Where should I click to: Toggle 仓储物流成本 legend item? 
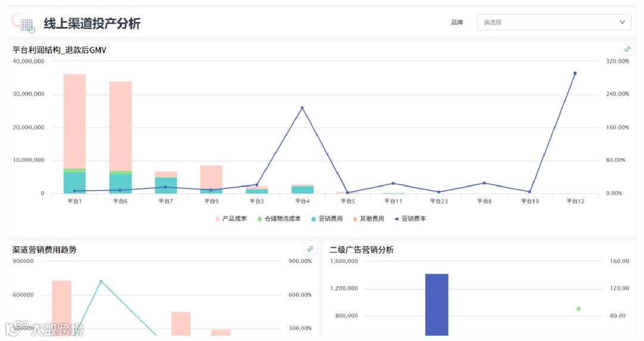click(279, 219)
